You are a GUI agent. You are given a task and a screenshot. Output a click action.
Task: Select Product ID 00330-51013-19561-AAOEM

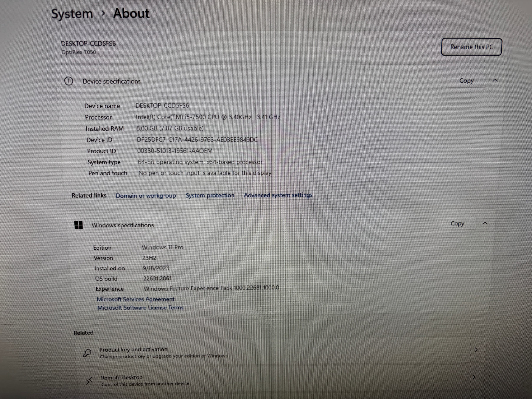click(x=175, y=151)
